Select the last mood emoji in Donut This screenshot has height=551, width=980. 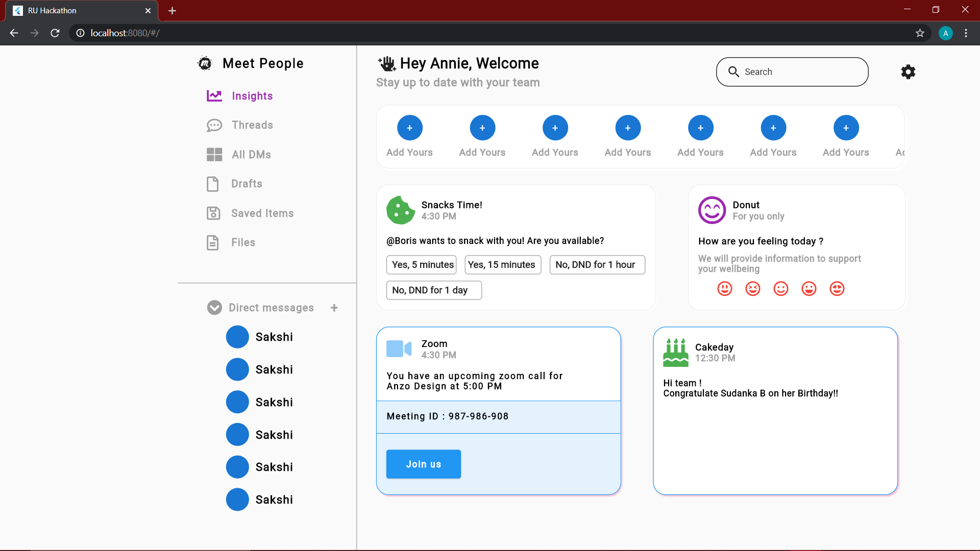(x=837, y=289)
